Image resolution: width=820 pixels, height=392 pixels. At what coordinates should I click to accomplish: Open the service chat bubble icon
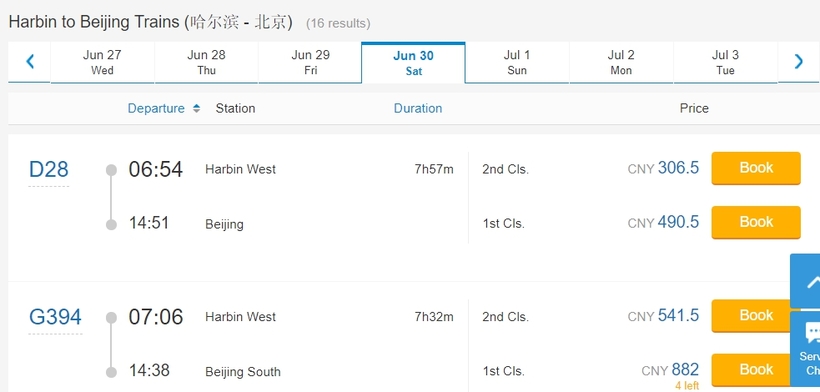tap(813, 333)
